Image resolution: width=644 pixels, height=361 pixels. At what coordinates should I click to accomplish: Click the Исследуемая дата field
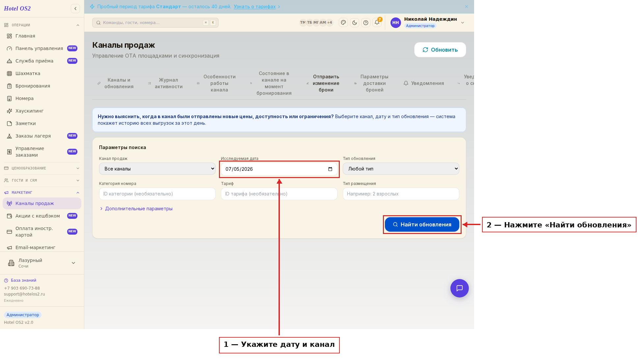click(x=279, y=169)
